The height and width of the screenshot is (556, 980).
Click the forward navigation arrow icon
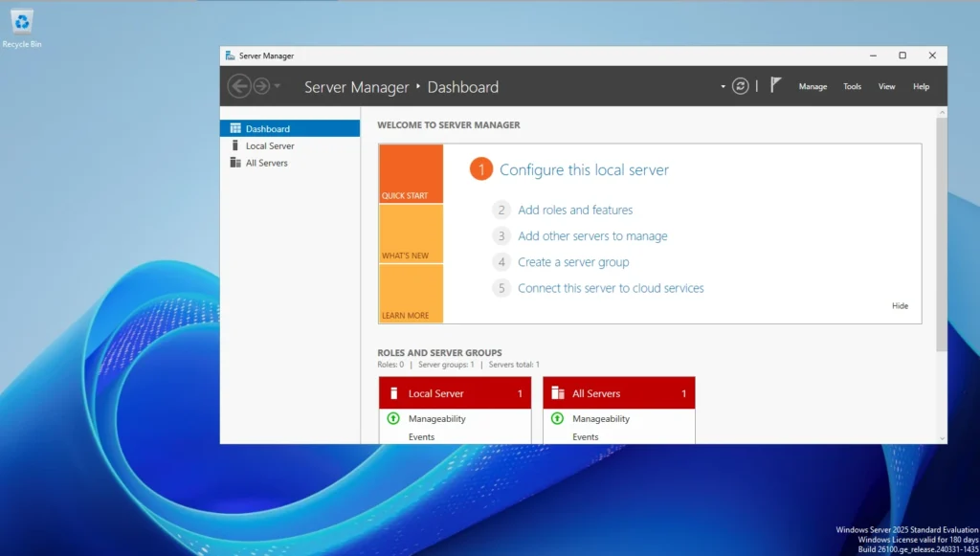pyautogui.click(x=261, y=86)
